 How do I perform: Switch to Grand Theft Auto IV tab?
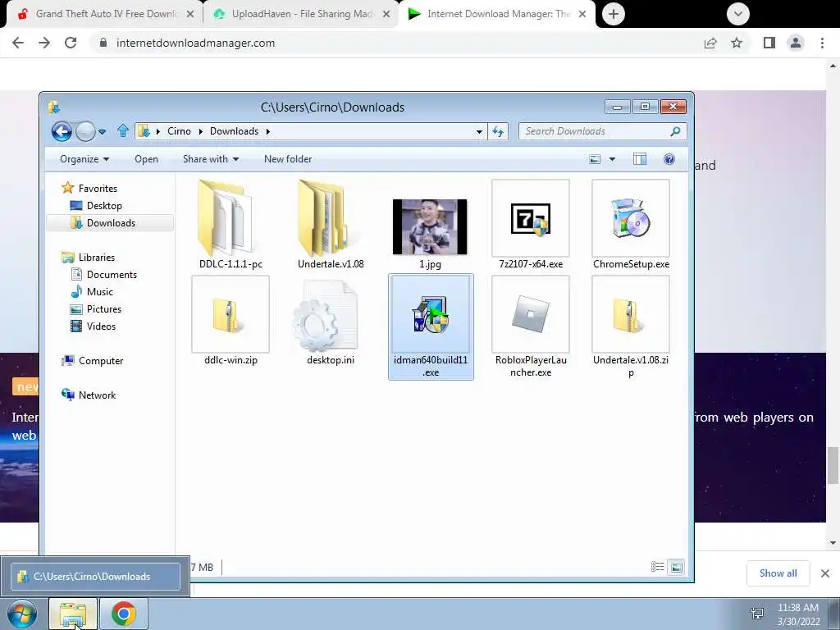[x=106, y=14]
